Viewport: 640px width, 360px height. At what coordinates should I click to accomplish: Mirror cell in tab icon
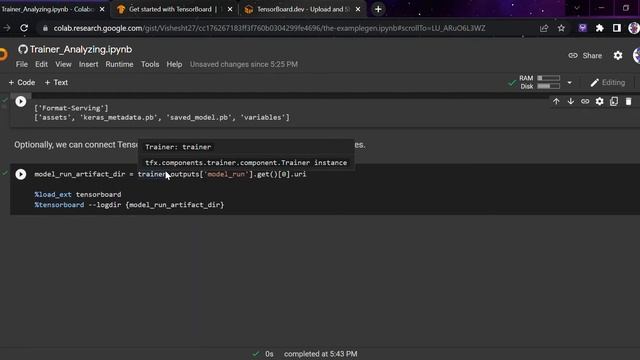click(x=614, y=101)
